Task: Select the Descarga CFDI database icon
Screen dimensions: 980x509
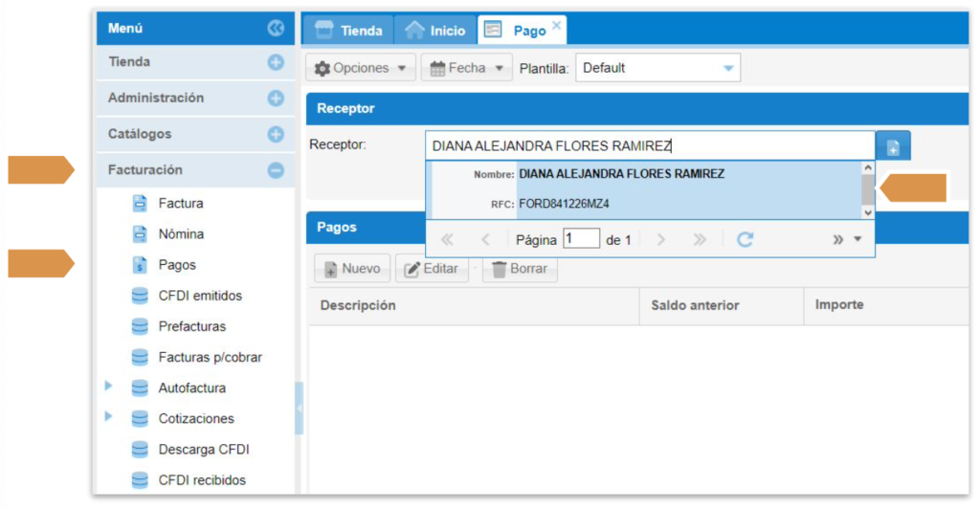Action: click(140, 450)
